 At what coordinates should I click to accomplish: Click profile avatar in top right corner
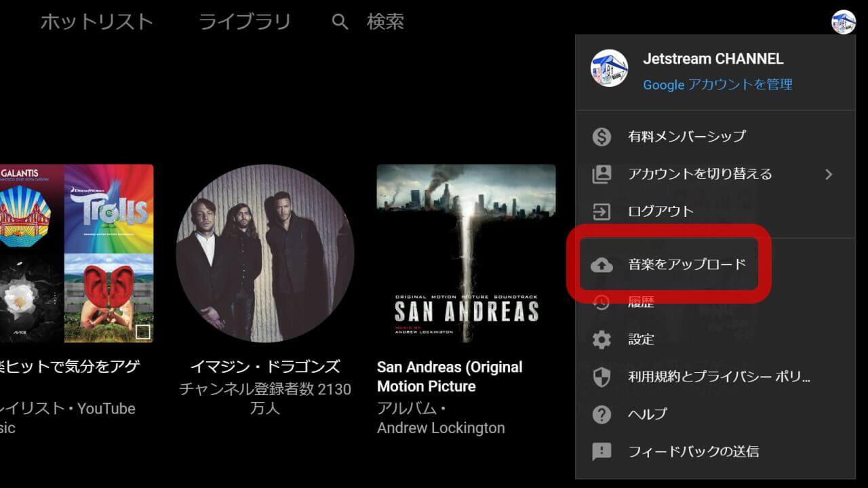click(x=844, y=22)
